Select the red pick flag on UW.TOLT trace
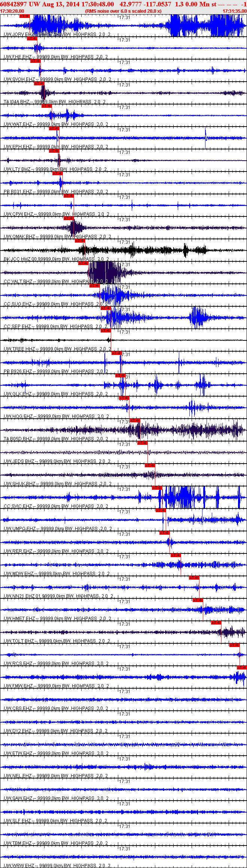 tap(216, 623)
